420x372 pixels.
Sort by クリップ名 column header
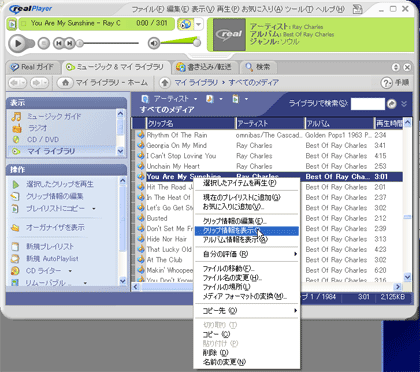pos(190,124)
